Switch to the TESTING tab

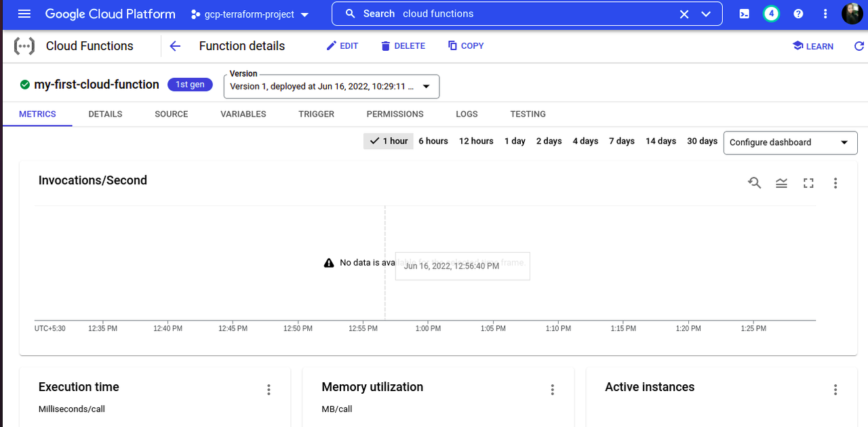pos(528,114)
